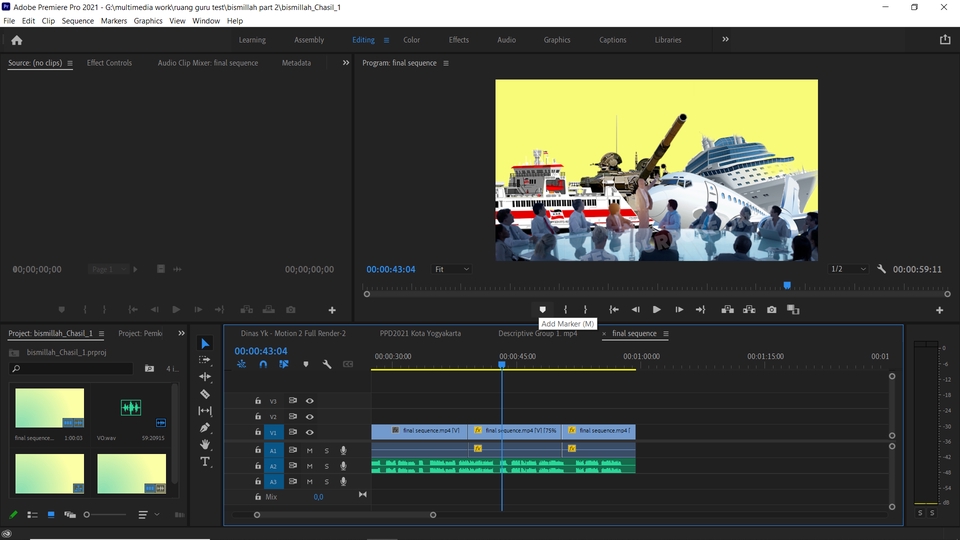Open the Markers menu
The width and height of the screenshot is (960, 540).
tap(114, 21)
